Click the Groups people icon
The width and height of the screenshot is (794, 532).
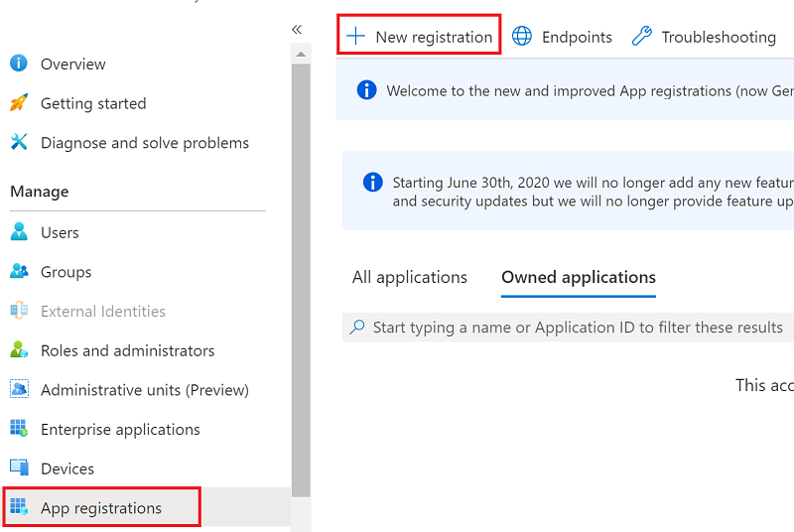click(x=19, y=271)
